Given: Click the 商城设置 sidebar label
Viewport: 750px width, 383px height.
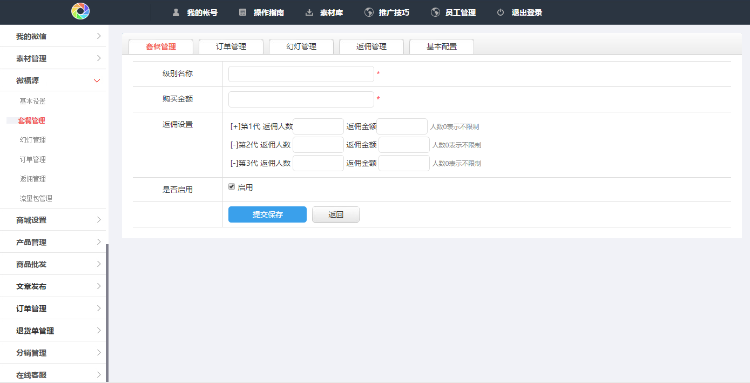Looking at the screenshot, I should pos(31,220).
